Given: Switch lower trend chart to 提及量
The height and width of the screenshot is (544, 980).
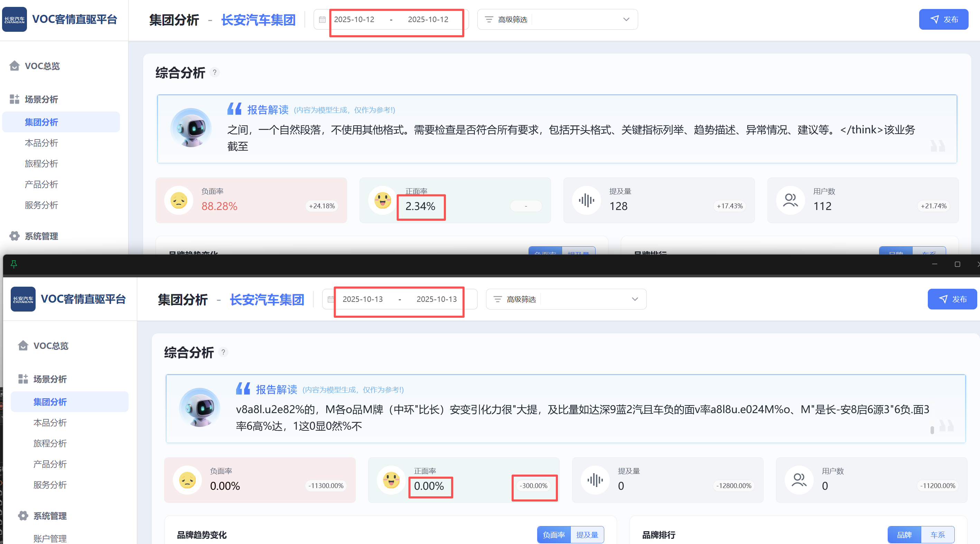Looking at the screenshot, I should pyautogui.click(x=587, y=535).
